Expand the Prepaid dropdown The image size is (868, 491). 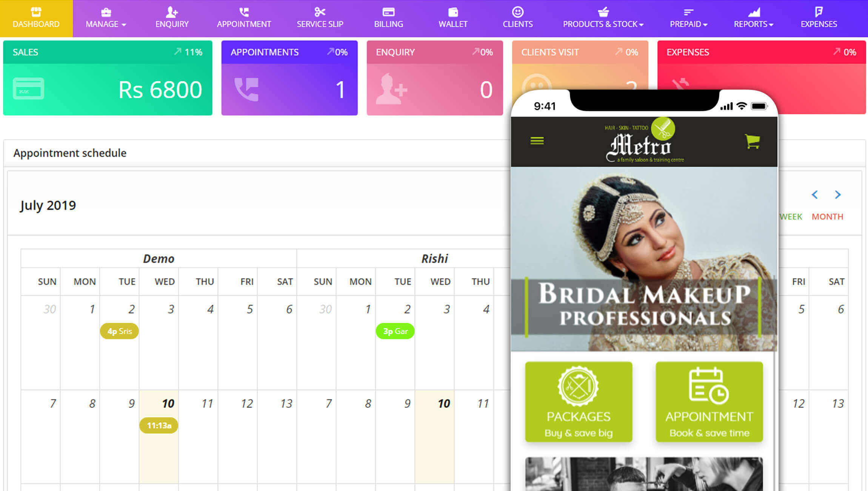[688, 18]
